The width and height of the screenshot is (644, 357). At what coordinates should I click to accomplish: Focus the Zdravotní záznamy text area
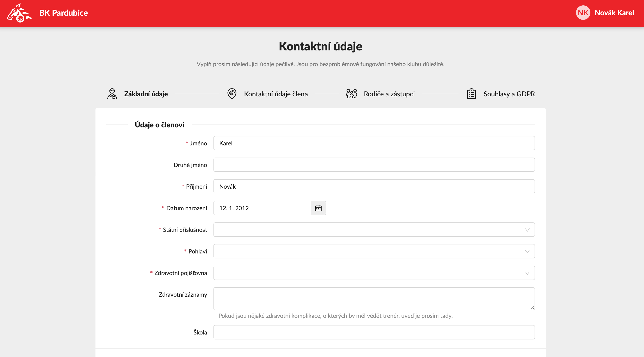(x=374, y=298)
